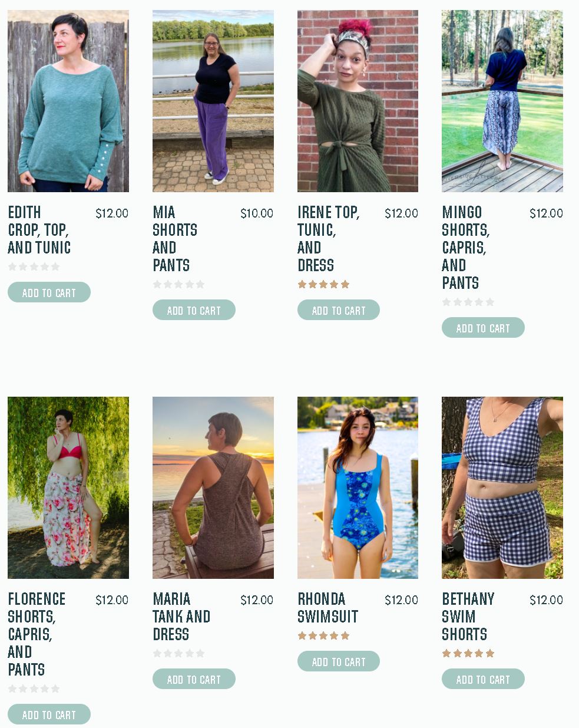View the Maria Tank and Dress image
The image size is (579, 728).
click(x=213, y=487)
